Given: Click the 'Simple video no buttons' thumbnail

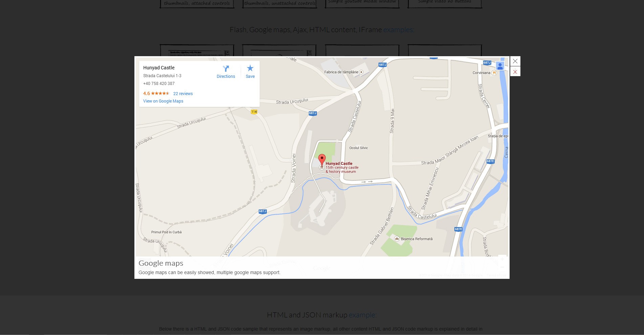Looking at the screenshot, I should pyautogui.click(x=445, y=4).
